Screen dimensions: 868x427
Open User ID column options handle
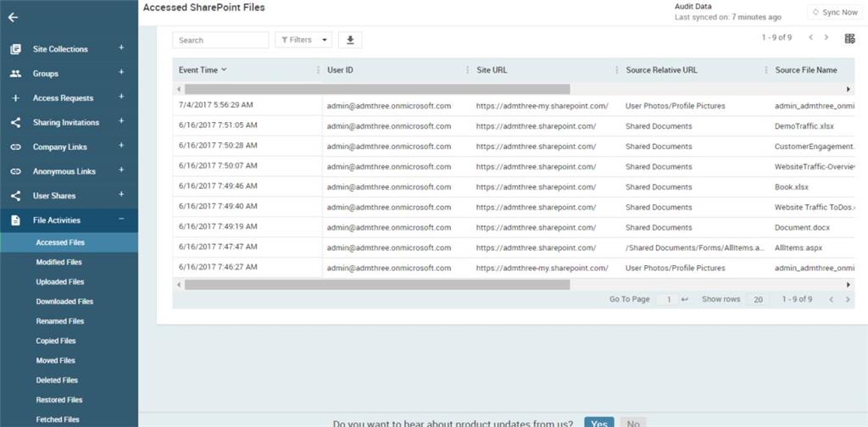[467, 70]
